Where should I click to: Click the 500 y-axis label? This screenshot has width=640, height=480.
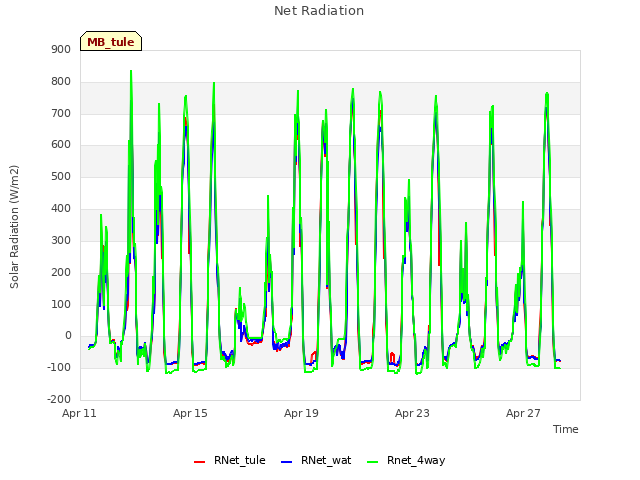coord(61,177)
